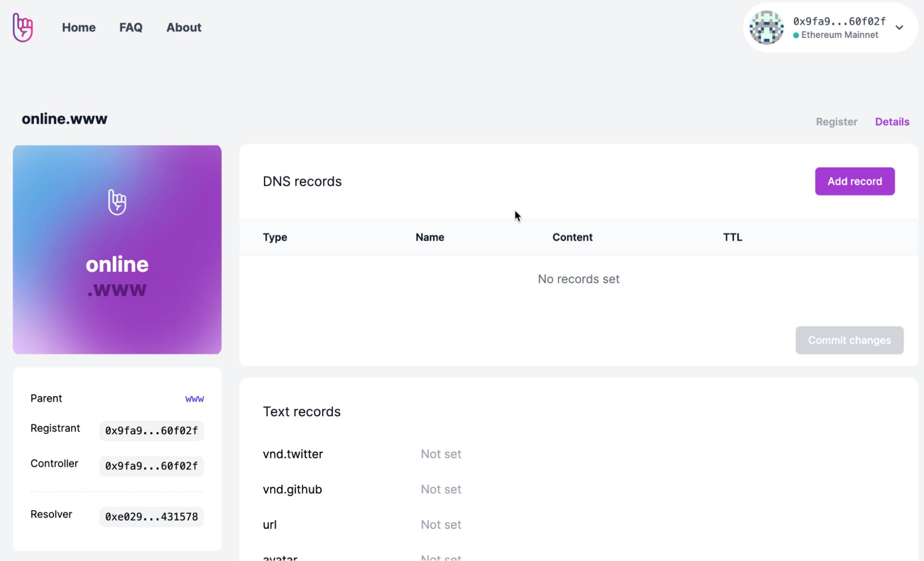
Task: Click the Add record button
Action: pos(854,181)
